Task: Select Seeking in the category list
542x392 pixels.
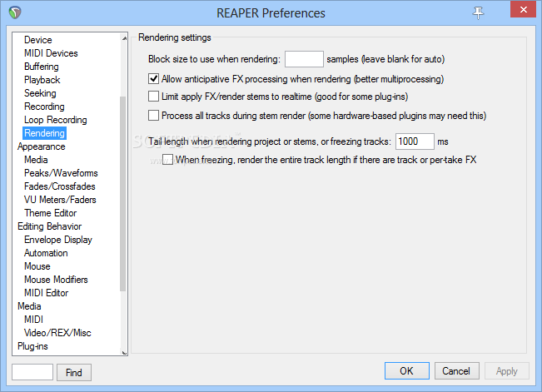Action: [40, 93]
